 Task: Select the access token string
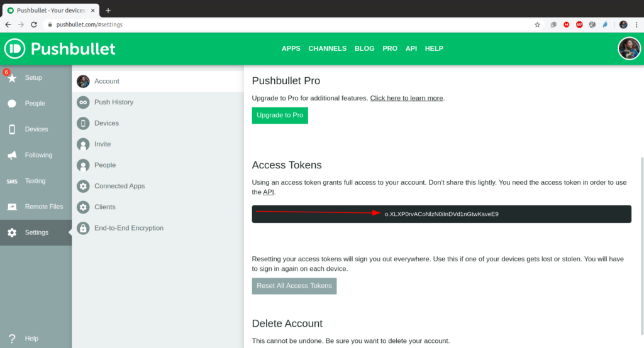point(441,214)
